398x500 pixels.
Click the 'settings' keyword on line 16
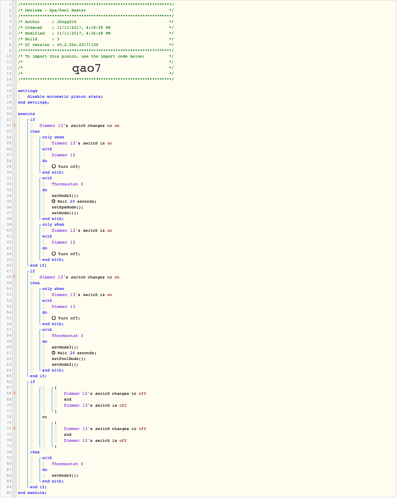click(28, 91)
